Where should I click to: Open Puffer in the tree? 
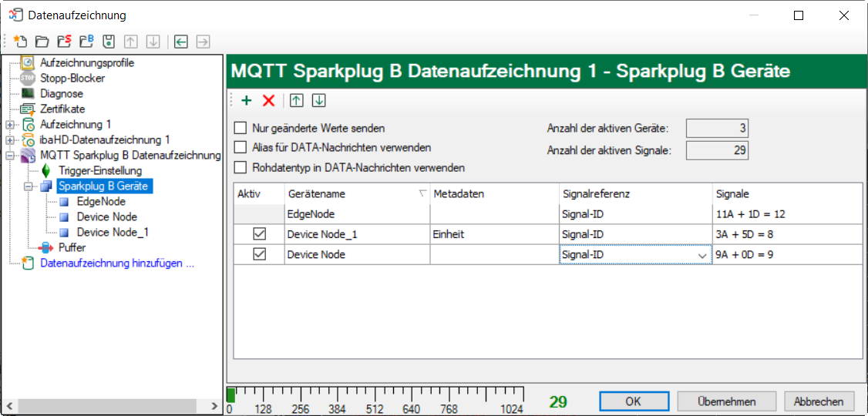click(x=72, y=248)
